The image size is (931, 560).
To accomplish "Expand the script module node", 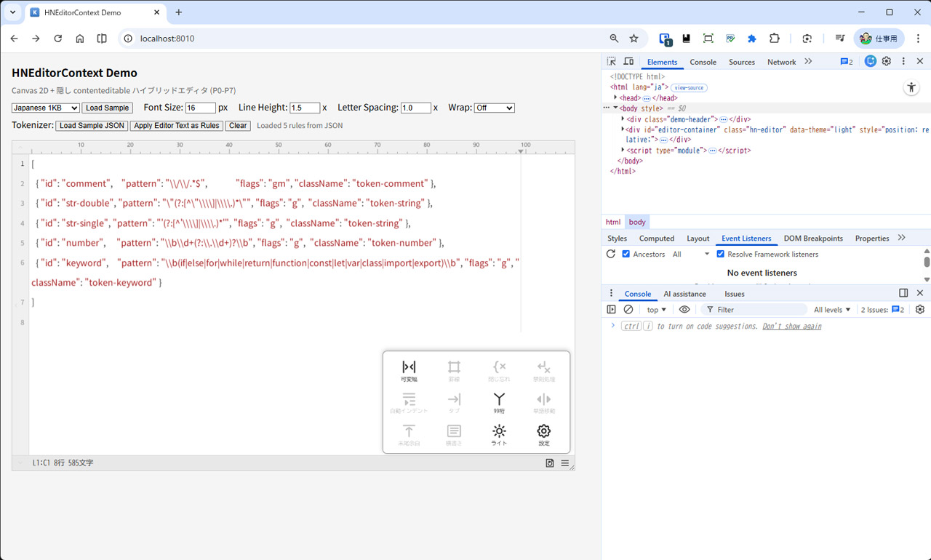I will point(623,150).
